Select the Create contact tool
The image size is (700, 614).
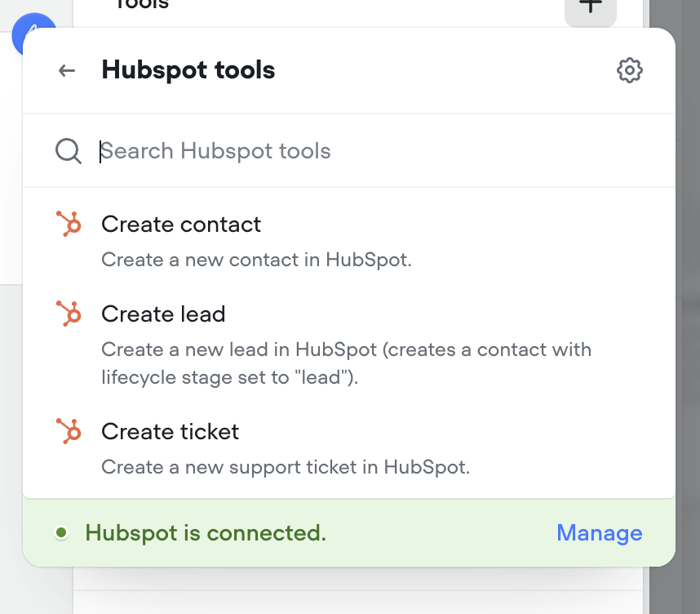(180, 224)
